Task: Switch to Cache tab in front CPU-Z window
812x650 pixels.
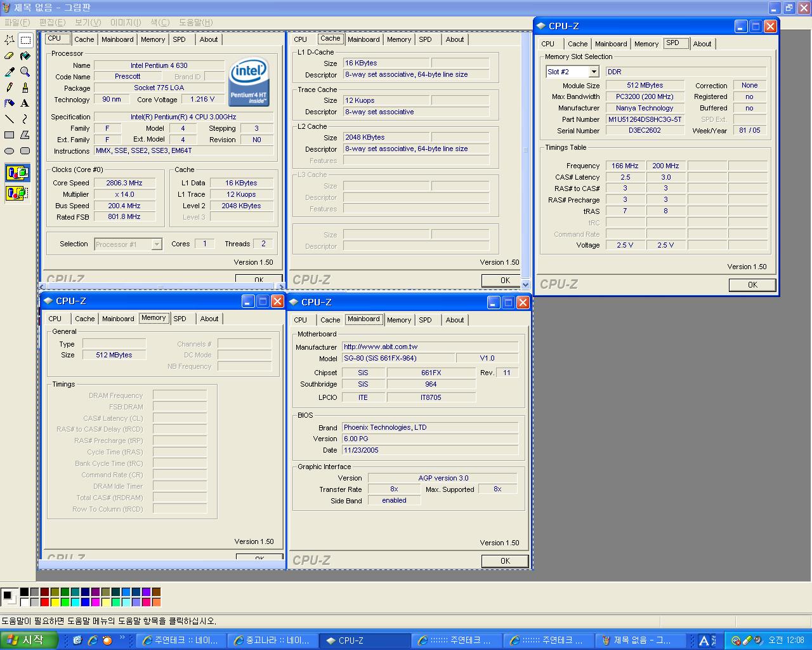Action: tap(577, 44)
